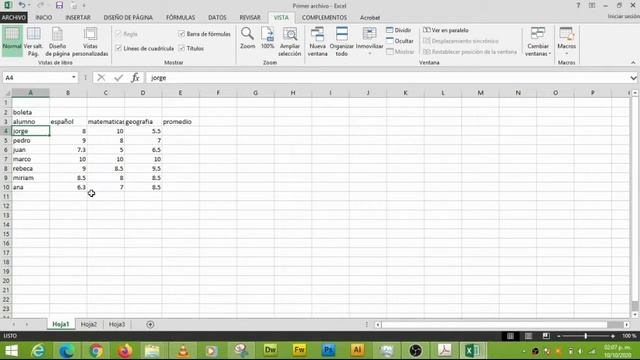Select the Normal workbook view
Screen dimensions: 640x360
(12, 40)
